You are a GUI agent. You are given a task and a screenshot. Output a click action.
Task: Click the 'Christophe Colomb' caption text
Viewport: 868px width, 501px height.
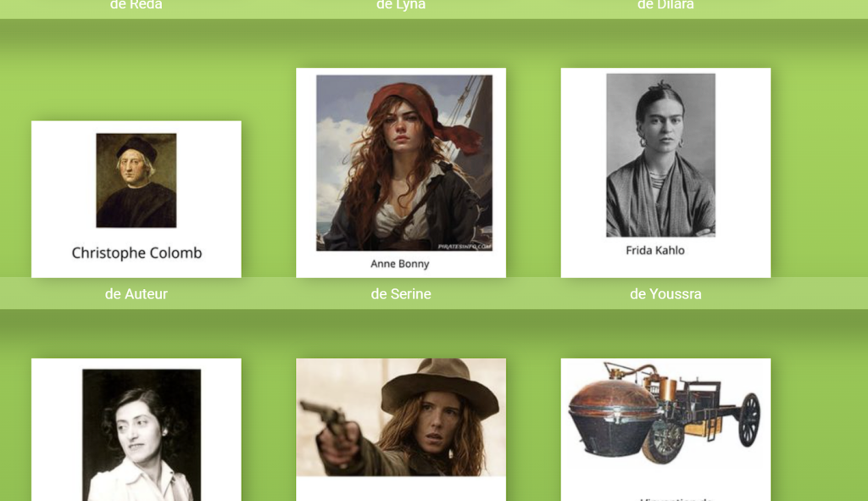pyautogui.click(x=136, y=253)
